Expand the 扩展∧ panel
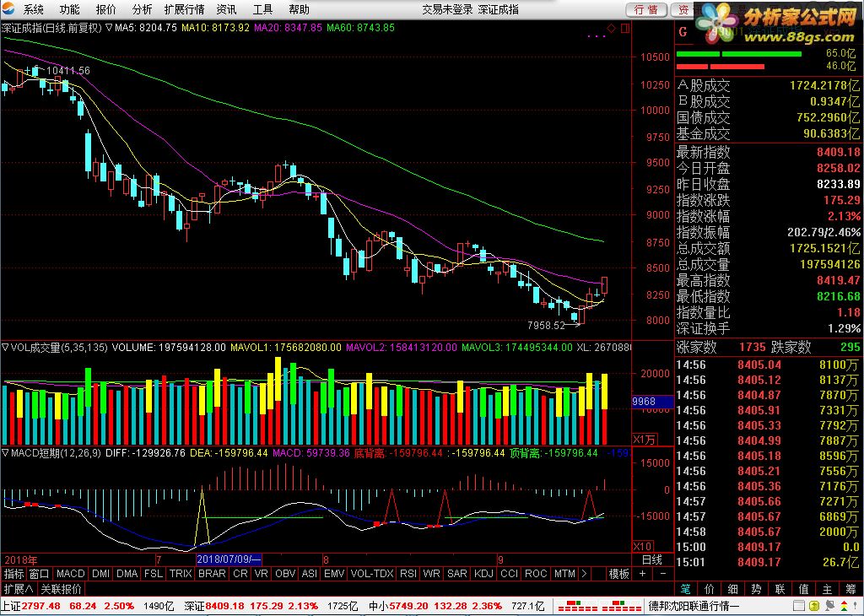Image resolution: width=864 pixels, height=616 pixels. (19, 589)
